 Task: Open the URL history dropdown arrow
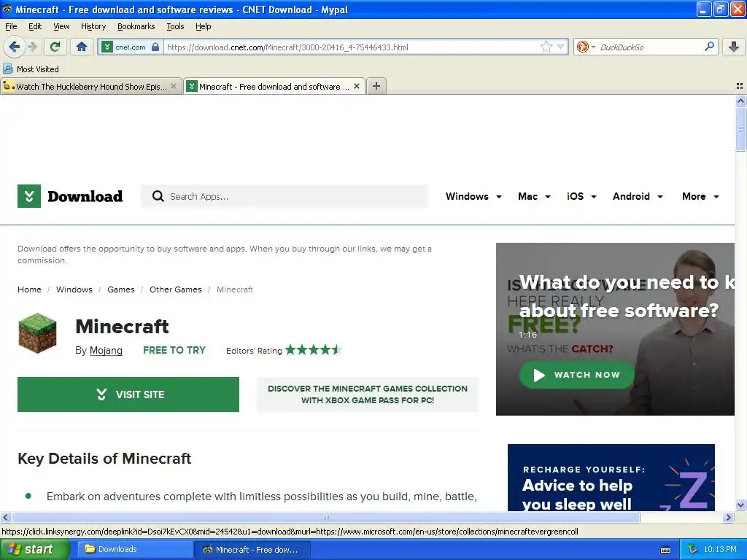(x=561, y=47)
